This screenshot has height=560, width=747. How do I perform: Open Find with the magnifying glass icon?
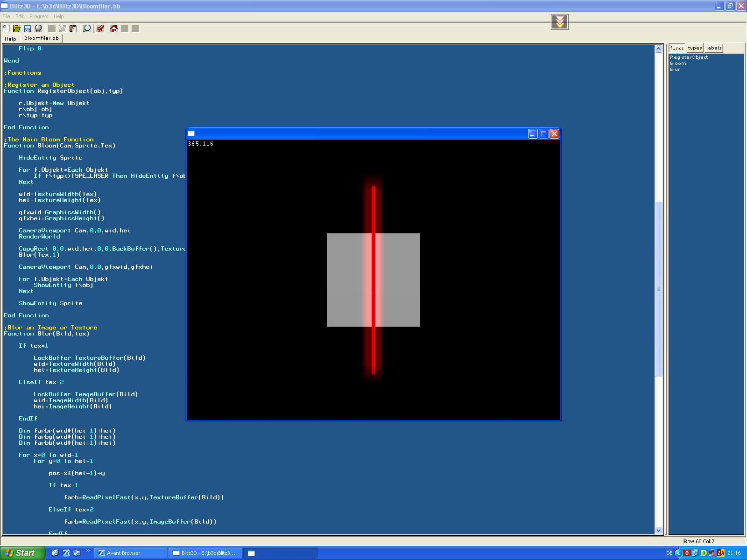[87, 28]
